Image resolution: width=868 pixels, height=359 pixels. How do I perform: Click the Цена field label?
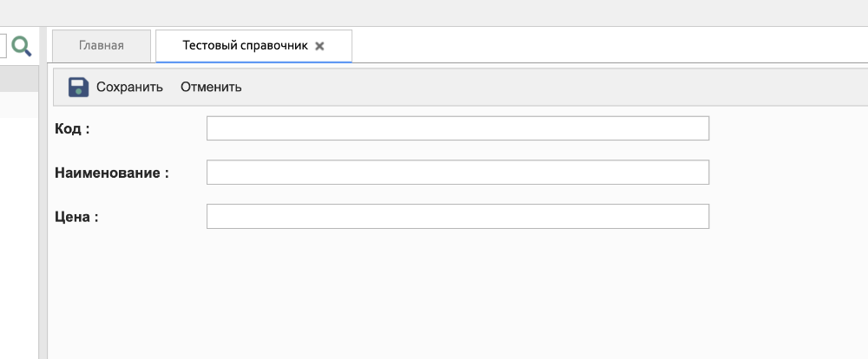76,217
